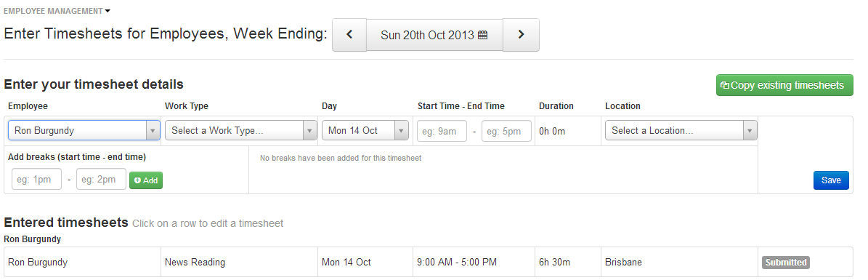This screenshot has width=868, height=280.
Task: Click the Submitted status badge
Action: coord(785,263)
